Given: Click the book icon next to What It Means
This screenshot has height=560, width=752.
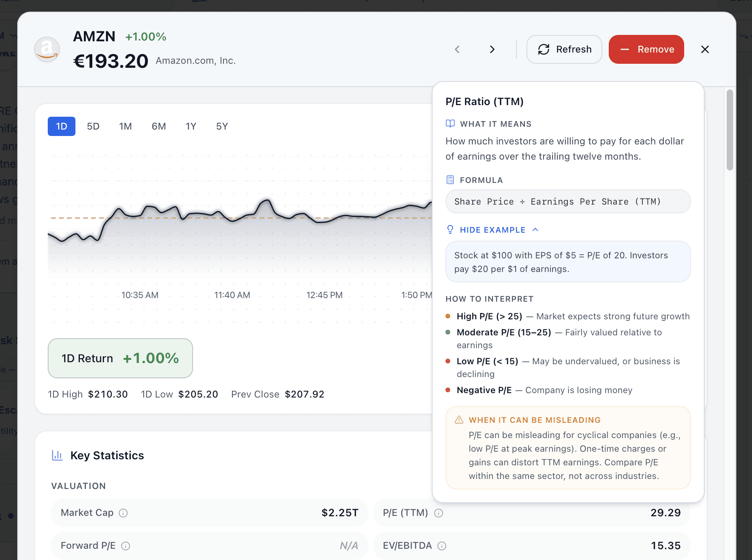Looking at the screenshot, I should coord(450,124).
